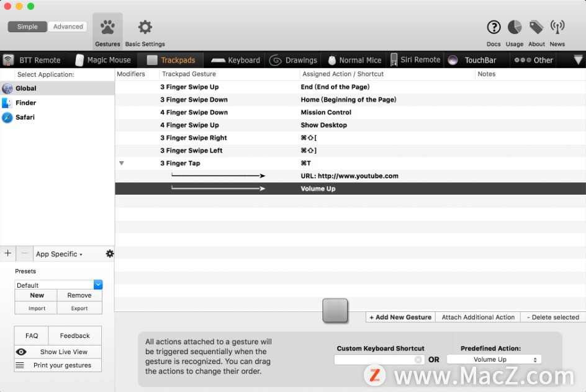
Task: Select the 4 Finger Swipe Up row
Action: (x=350, y=125)
